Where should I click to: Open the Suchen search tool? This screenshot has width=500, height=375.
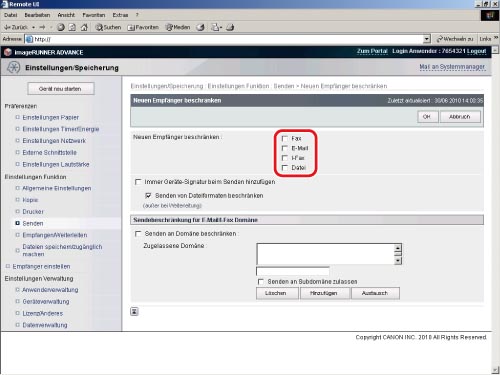[108, 27]
